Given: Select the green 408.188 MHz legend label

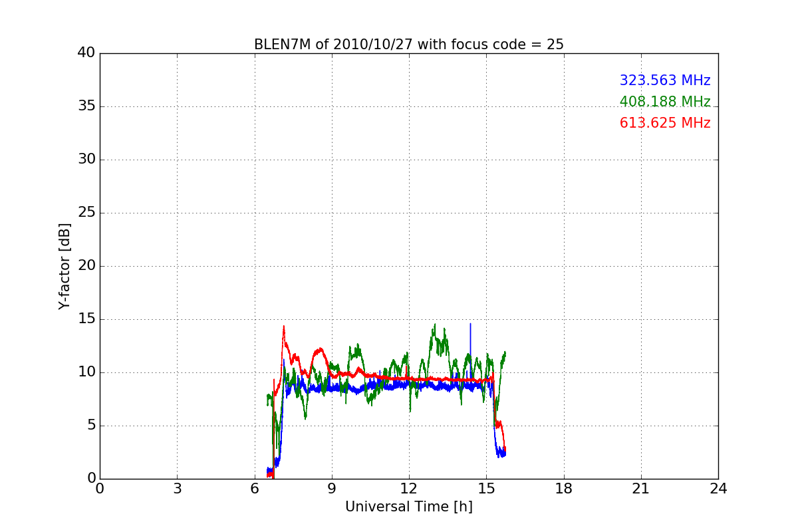Looking at the screenshot, I should 665,102.
